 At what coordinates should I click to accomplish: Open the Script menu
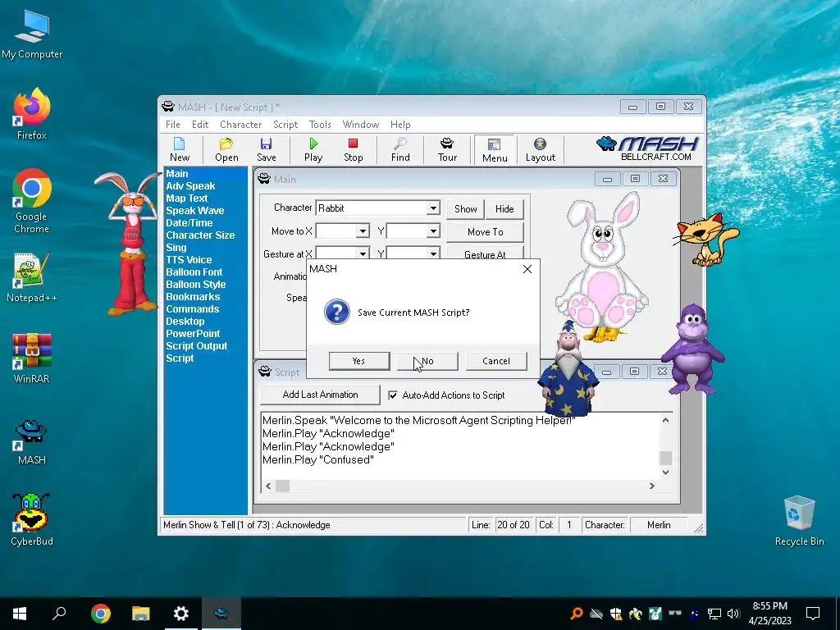[285, 125]
